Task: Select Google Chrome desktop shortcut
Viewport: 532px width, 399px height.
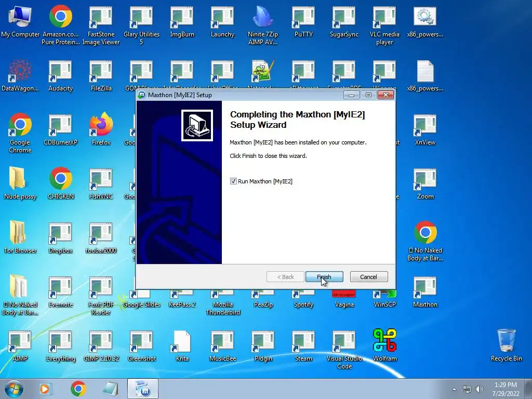Action: coord(20,134)
